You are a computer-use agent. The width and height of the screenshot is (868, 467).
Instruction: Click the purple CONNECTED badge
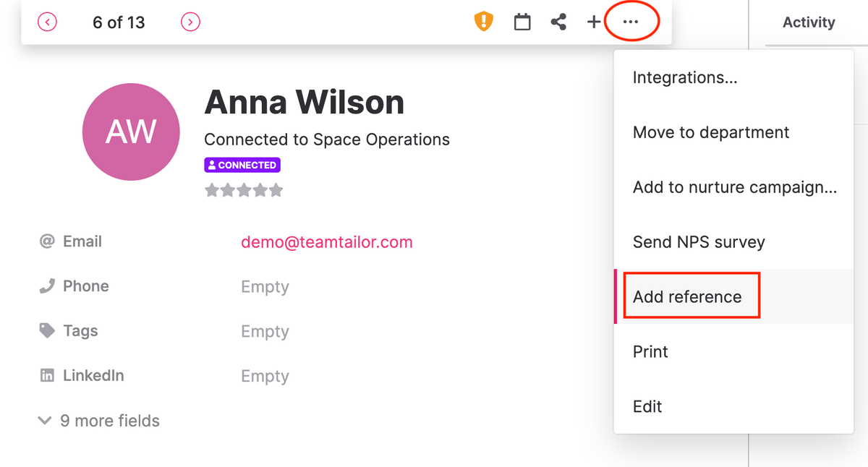pos(242,165)
